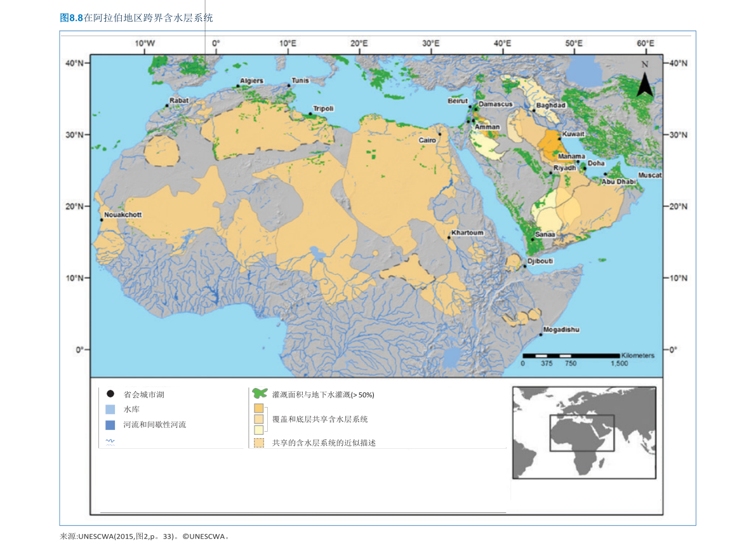Click the Riyadh city label
The height and width of the screenshot is (553, 756).
click(564, 168)
